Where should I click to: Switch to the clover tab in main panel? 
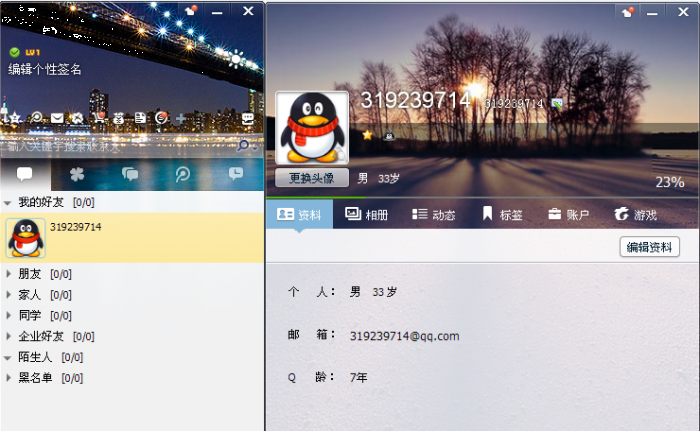(x=77, y=174)
